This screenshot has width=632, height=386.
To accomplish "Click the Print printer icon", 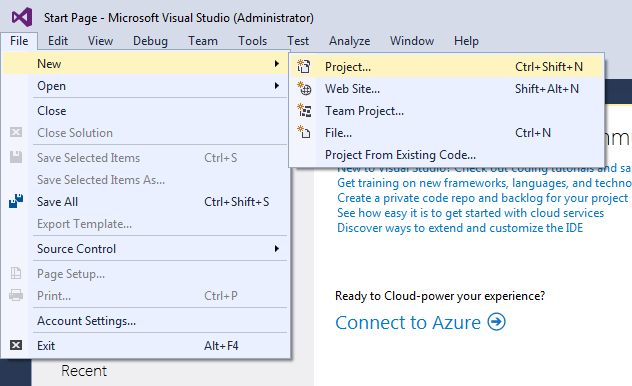I will [16, 295].
